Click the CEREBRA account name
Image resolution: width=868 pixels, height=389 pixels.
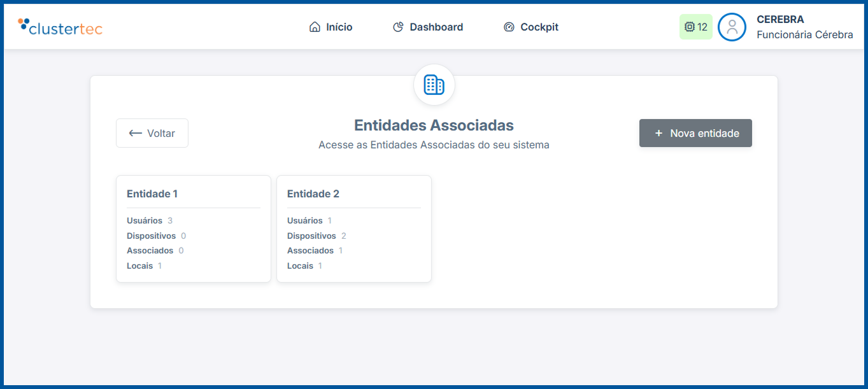pyautogui.click(x=779, y=19)
